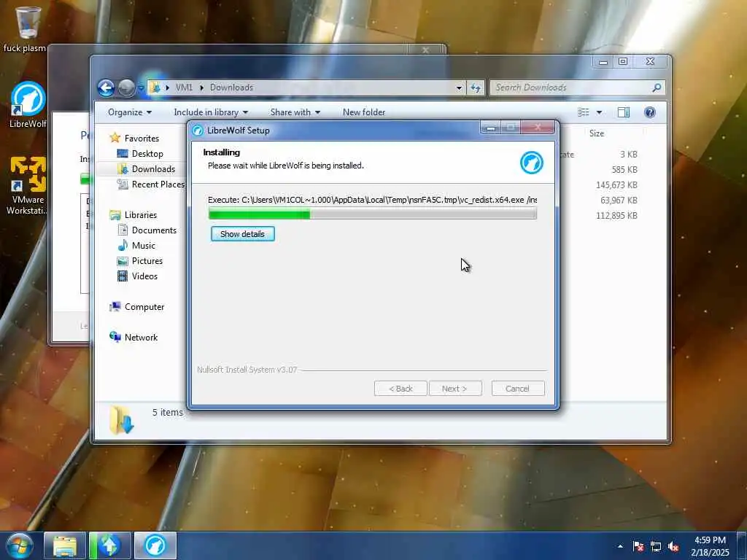Click the installer progress taskbar button with globe

pos(109,545)
